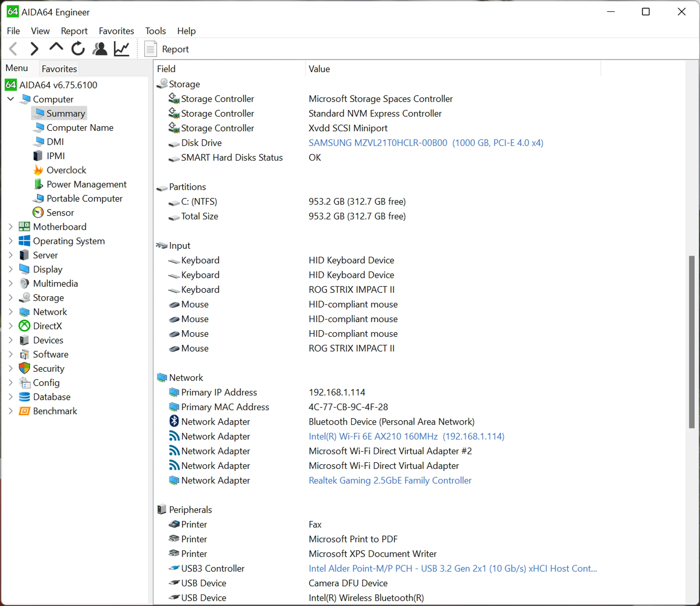Click the Storage section header icon
700x606 pixels.
162,84
